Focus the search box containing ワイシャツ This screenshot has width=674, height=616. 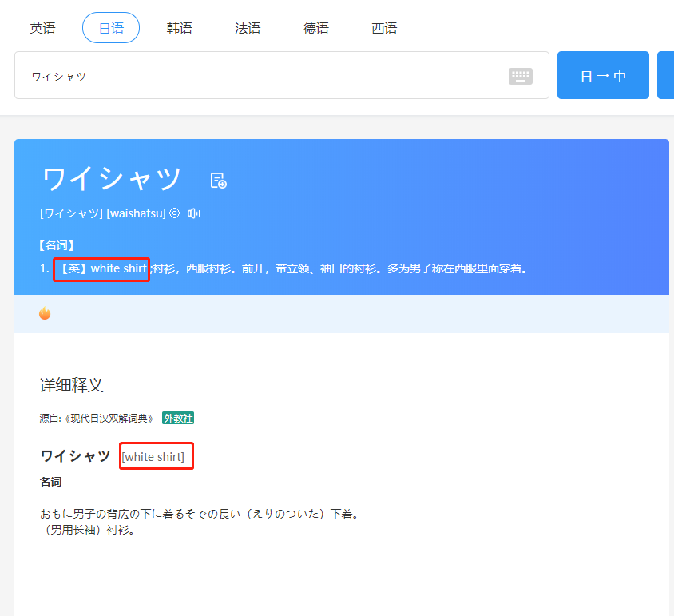(264, 76)
